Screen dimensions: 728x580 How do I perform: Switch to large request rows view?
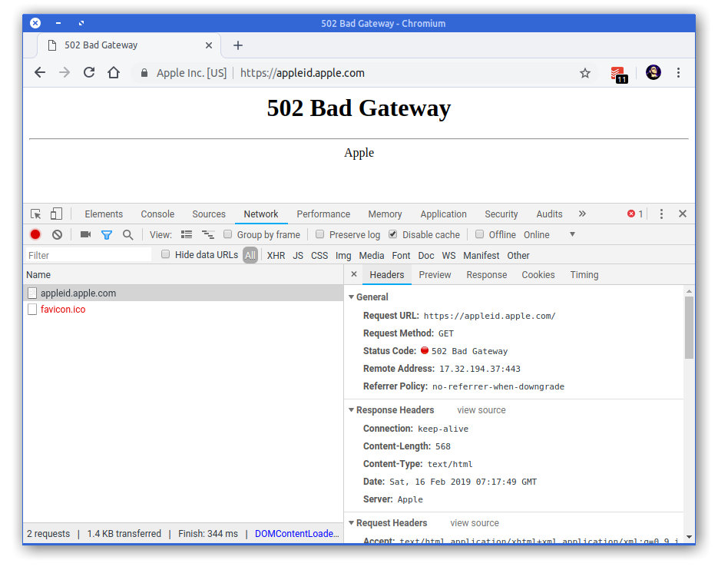tap(187, 234)
